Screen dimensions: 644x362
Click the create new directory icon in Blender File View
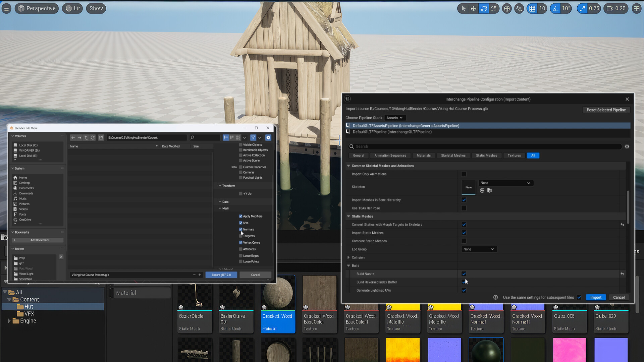point(101,137)
